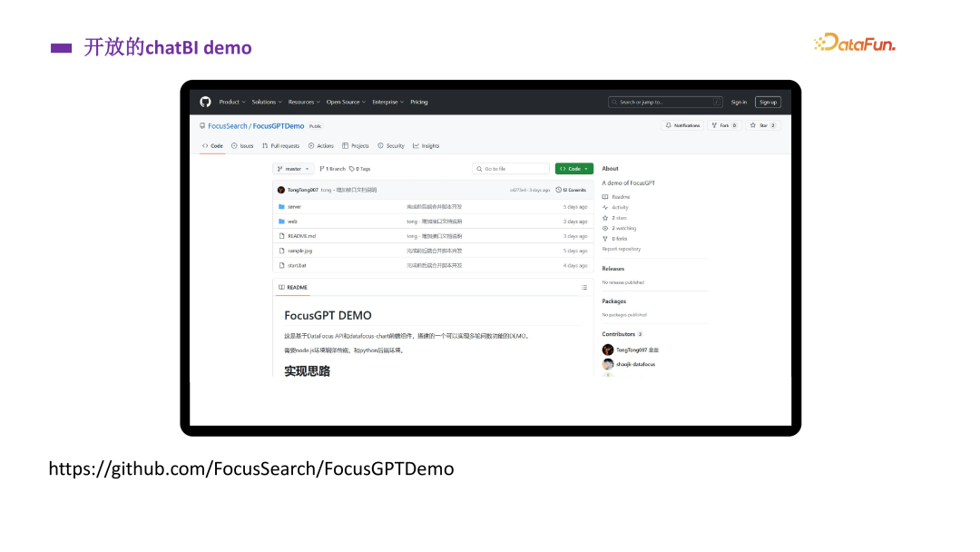Star the repository
980x552 pixels.
click(762, 125)
